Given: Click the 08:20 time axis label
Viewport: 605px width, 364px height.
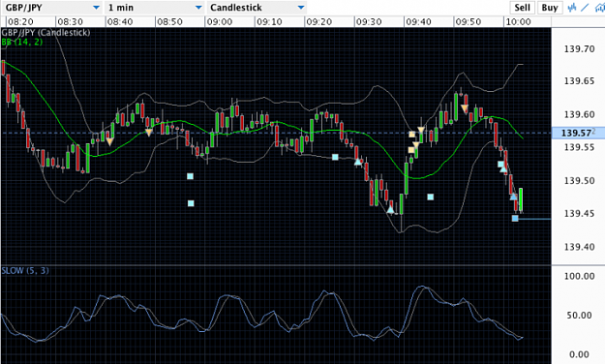Looking at the screenshot, I should point(20,21).
